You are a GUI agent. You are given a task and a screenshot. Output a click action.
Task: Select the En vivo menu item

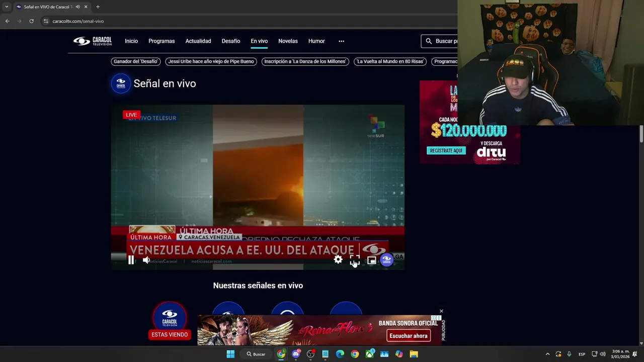[x=259, y=41]
